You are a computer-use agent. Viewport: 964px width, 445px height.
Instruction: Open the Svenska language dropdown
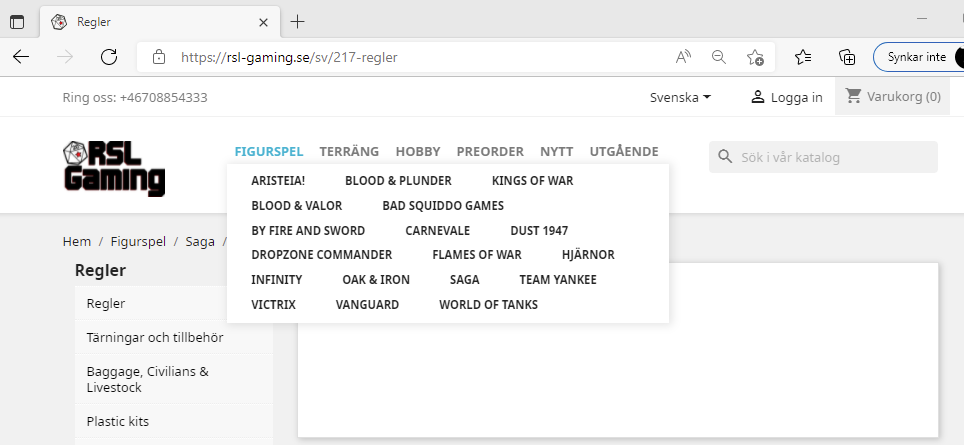(680, 97)
